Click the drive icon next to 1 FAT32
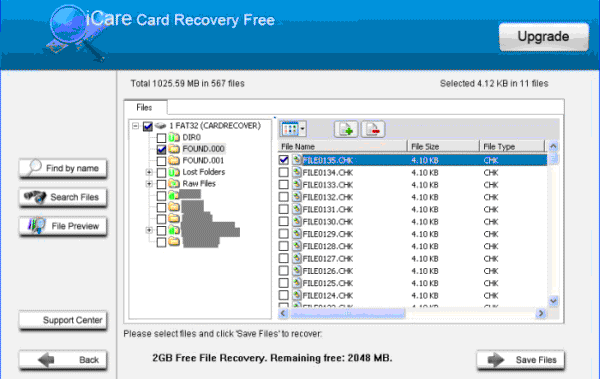 pyautogui.click(x=160, y=126)
